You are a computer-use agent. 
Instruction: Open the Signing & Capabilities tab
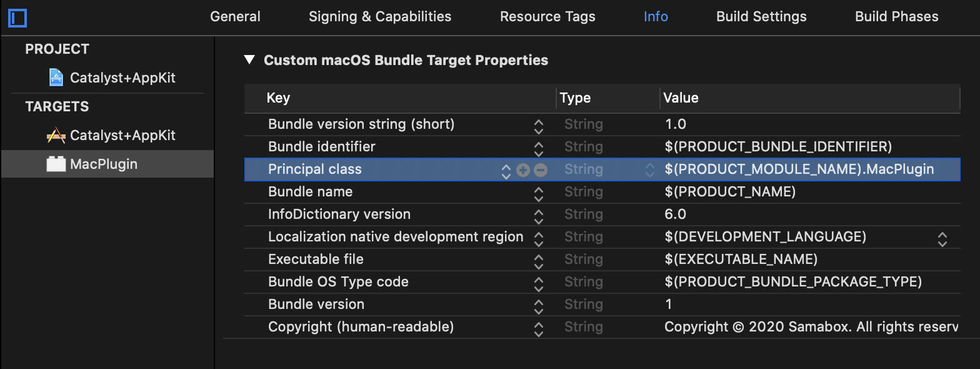coord(380,17)
